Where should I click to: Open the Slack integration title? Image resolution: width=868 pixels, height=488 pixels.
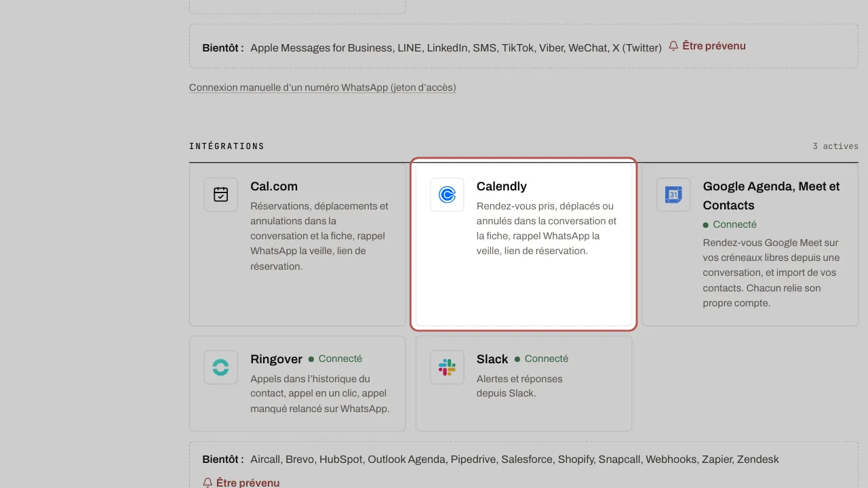click(x=492, y=359)
